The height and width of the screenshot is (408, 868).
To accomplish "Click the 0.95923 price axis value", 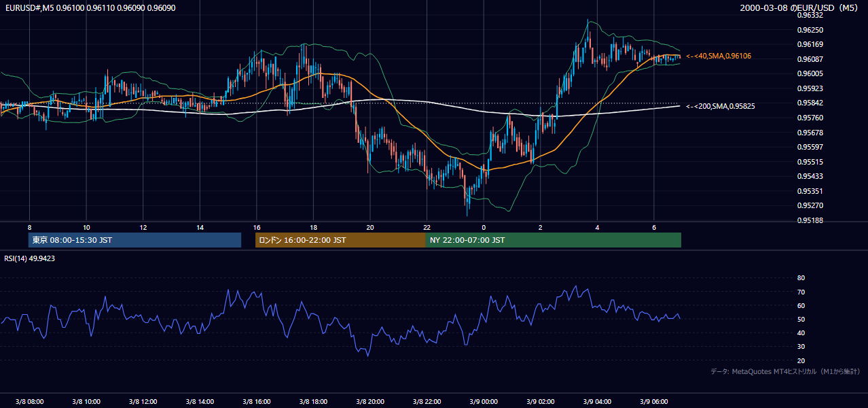I will (810, 88).
